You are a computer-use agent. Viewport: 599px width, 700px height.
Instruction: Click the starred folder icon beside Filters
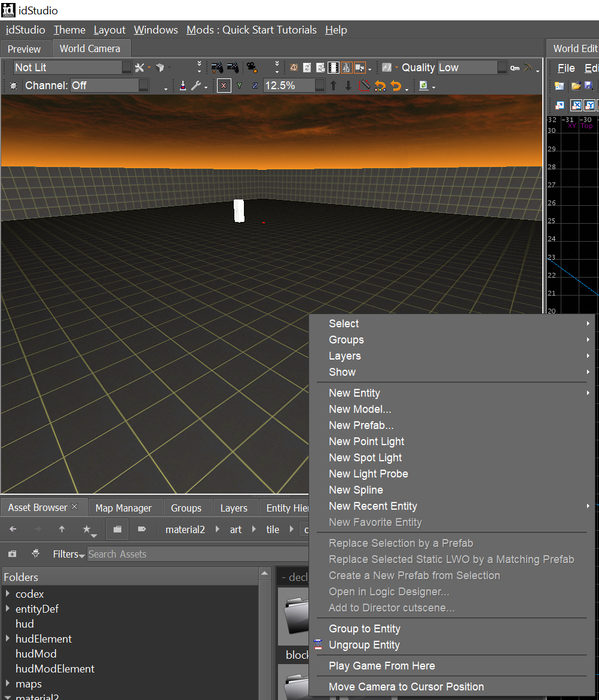(13, 554)
